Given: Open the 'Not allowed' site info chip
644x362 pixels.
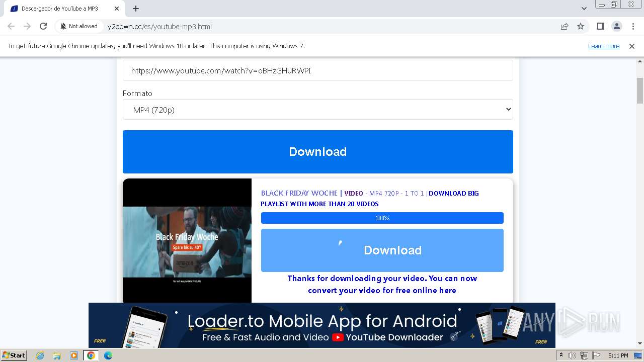Looking at the screenshot, I should 79,26.
